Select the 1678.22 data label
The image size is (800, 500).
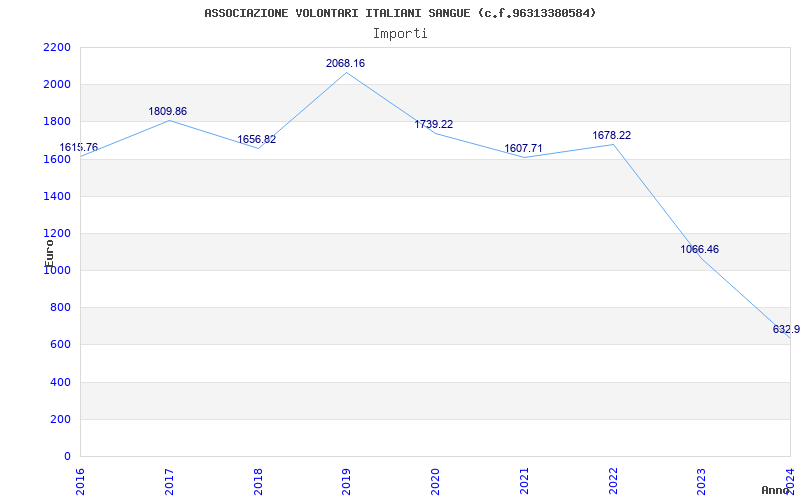click(x=612, y=135)
